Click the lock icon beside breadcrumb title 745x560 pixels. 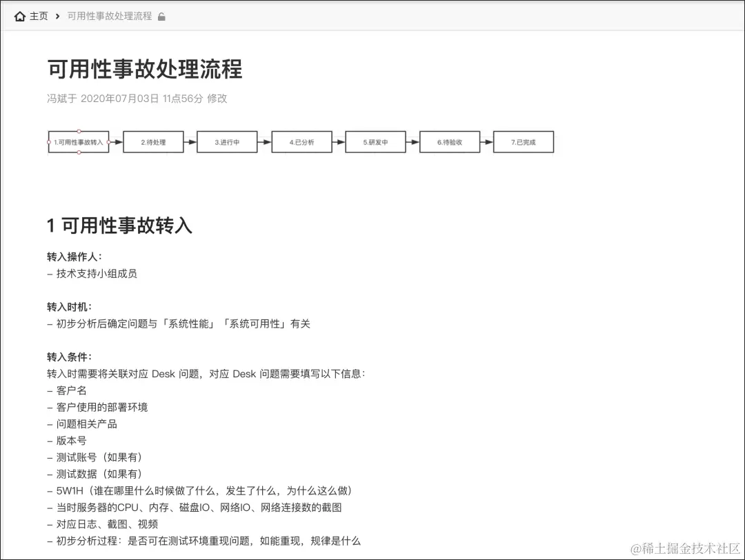(x=161, y=17)
